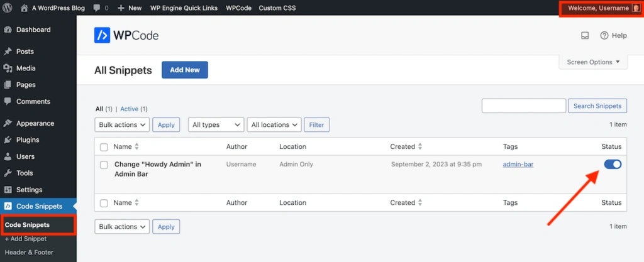Check the box for Change "Howdy Admin" snippet
This screenshot has height=262, width=644.
[104, 165]
